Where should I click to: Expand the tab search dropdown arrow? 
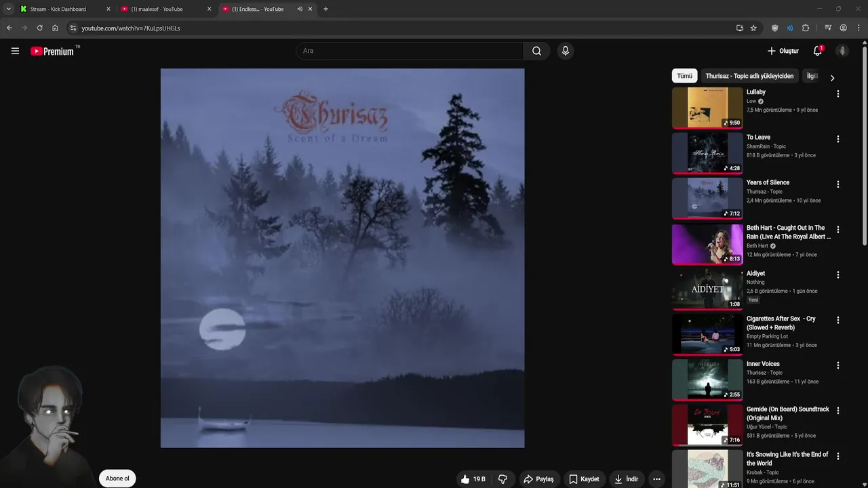[9, 9]
